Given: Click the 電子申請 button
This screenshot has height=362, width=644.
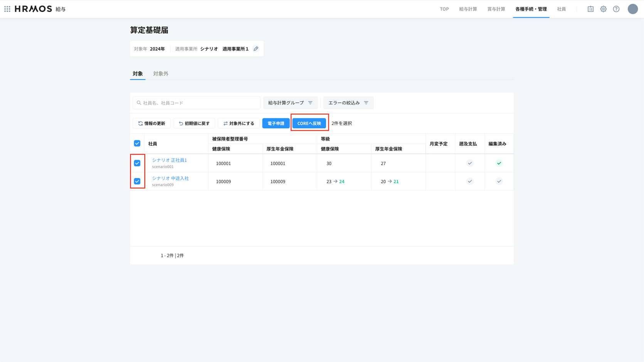Looking at the screenshot, I should 276,123.
